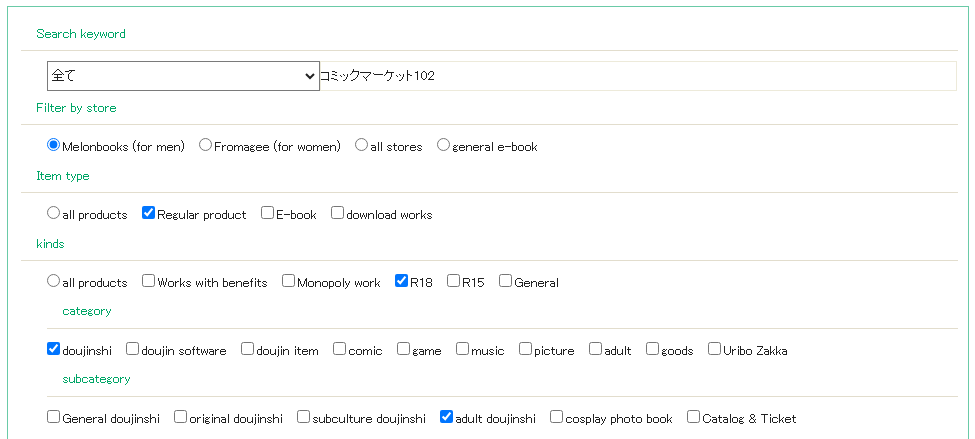Check the download works checkbox
Image resolution: width=975 pixels, height=439 pixels.
[338, 213]
